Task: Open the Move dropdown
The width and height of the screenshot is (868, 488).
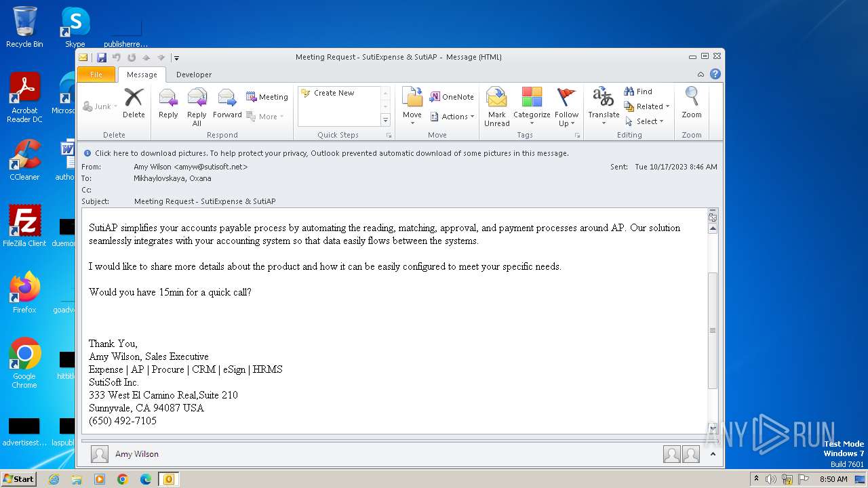Action: [412, 107]
